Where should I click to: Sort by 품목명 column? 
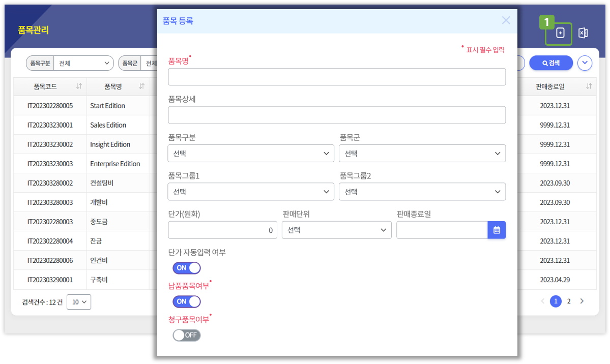tap(141, 86)
